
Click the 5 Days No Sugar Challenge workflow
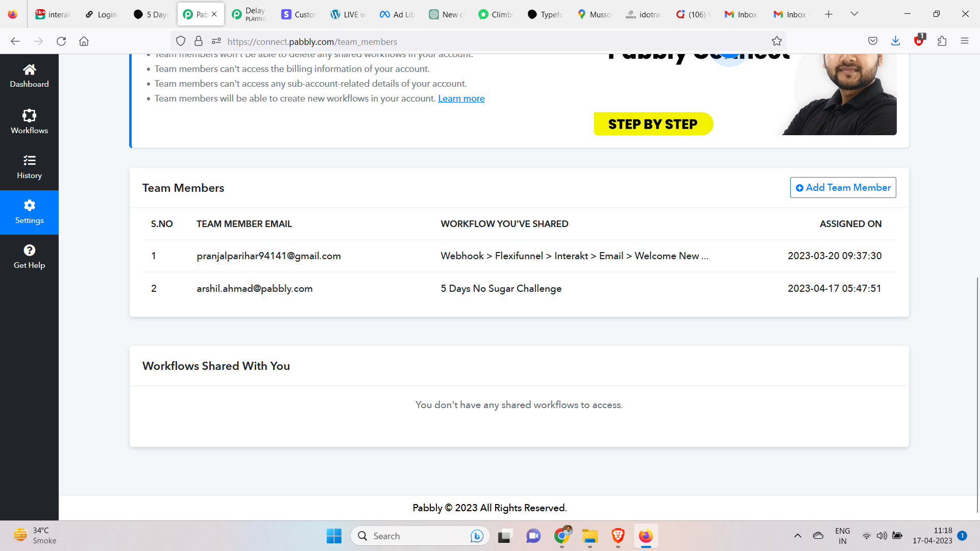(x=501, y=289)
